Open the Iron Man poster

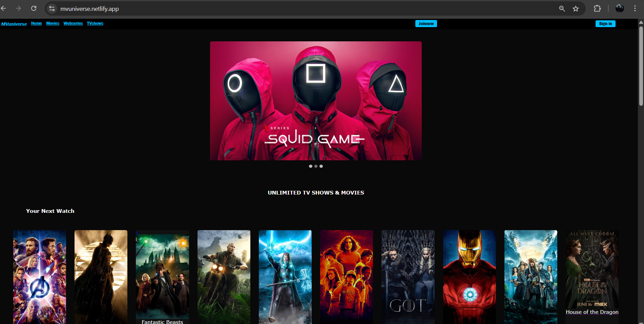(x=470, y=277)
